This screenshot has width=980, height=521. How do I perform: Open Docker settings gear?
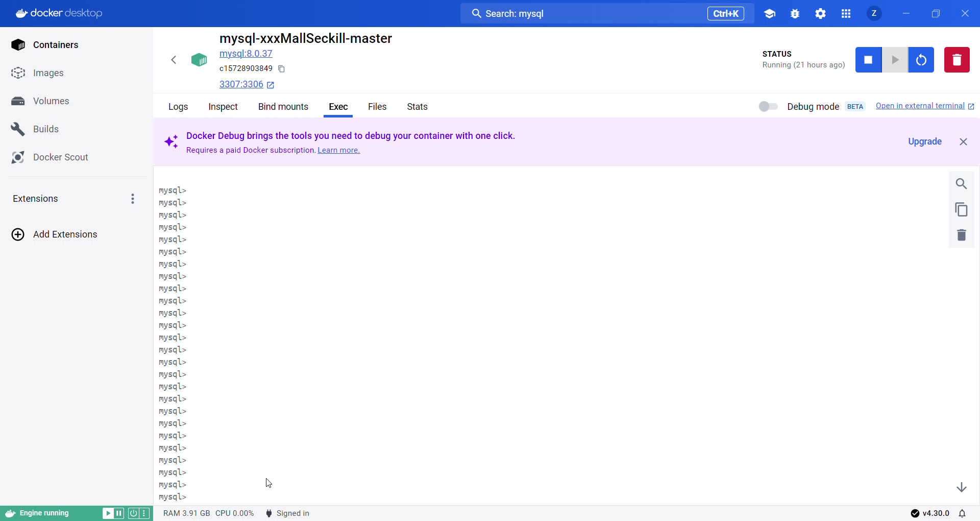(821, 14)
